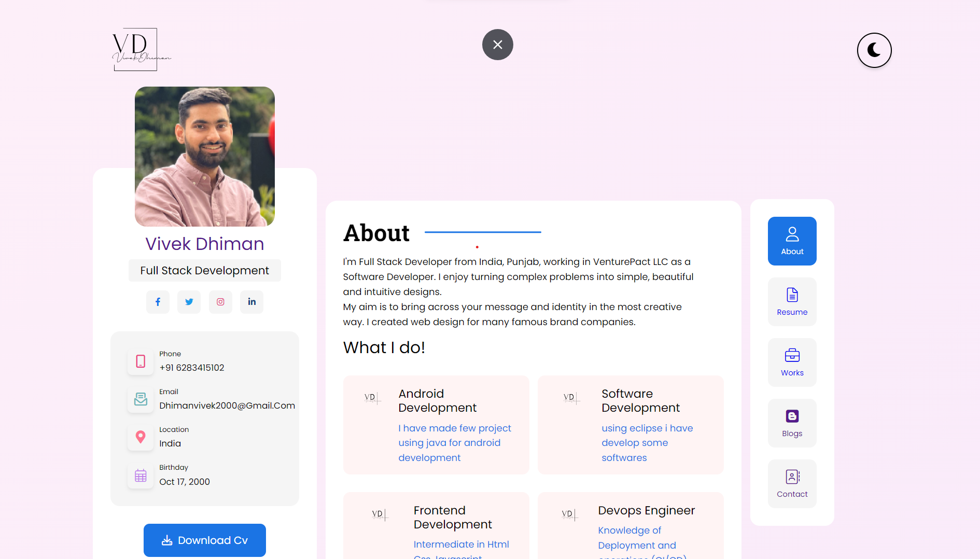
Task: Go to the Contact tab
Action: (x=792, y=484)
